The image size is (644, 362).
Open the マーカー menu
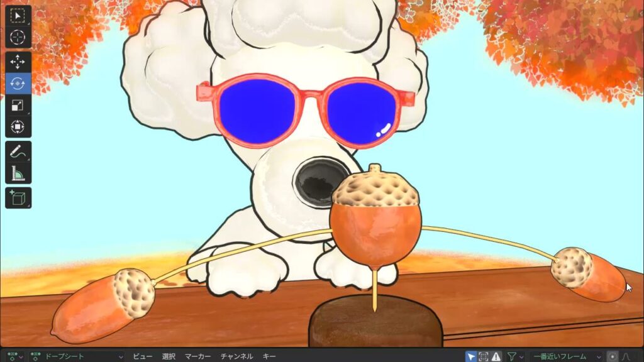pyautogui.click(x=197, y=356)
